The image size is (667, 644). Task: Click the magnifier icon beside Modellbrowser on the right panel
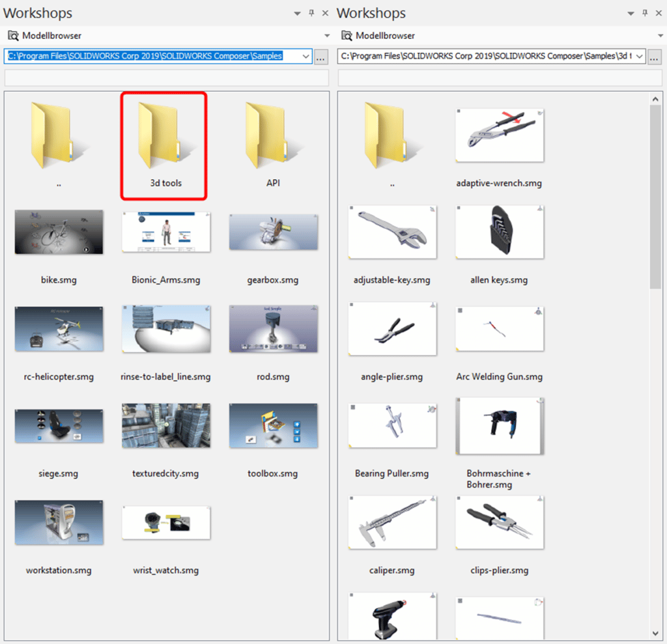point(345,35)
